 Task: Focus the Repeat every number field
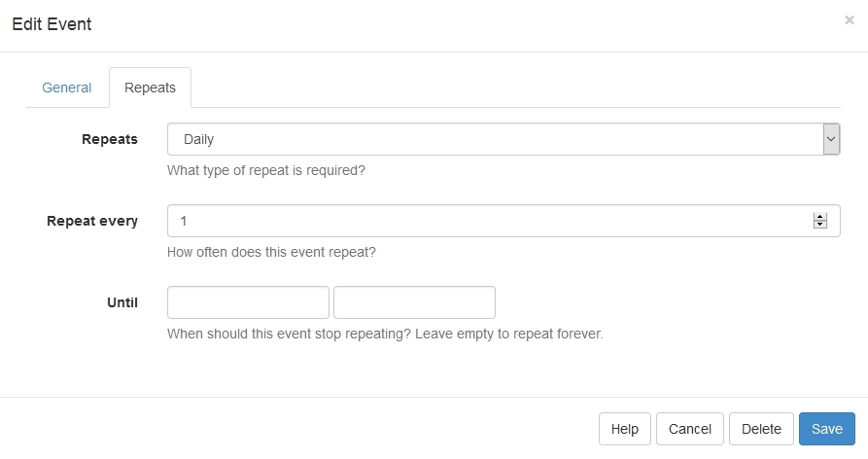click(503, 221)
